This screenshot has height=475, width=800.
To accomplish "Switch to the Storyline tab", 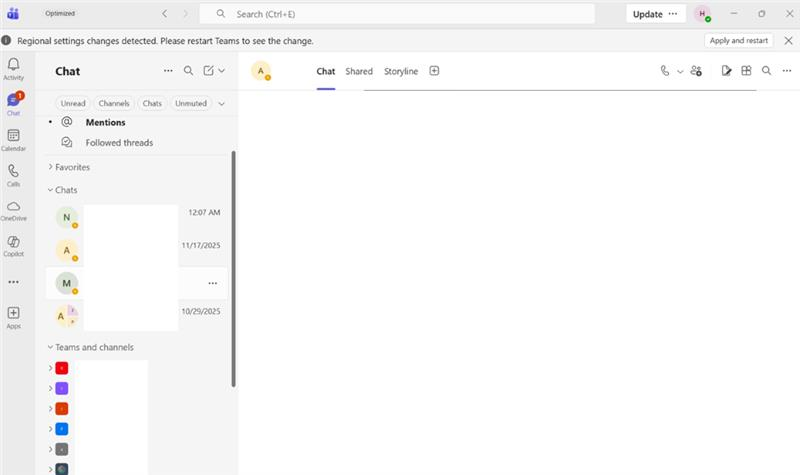I will (x=401, y=71).
